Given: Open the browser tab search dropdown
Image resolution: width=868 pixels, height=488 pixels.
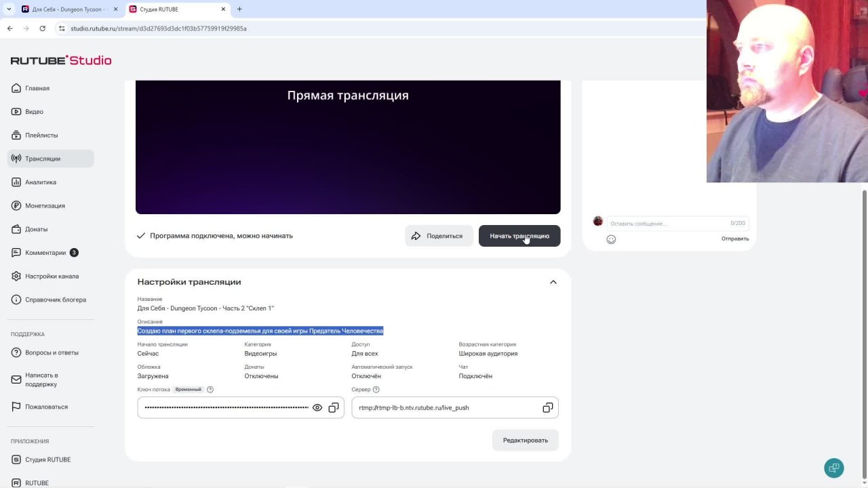Looking at the screenshot, I should (x=9, y=9).
